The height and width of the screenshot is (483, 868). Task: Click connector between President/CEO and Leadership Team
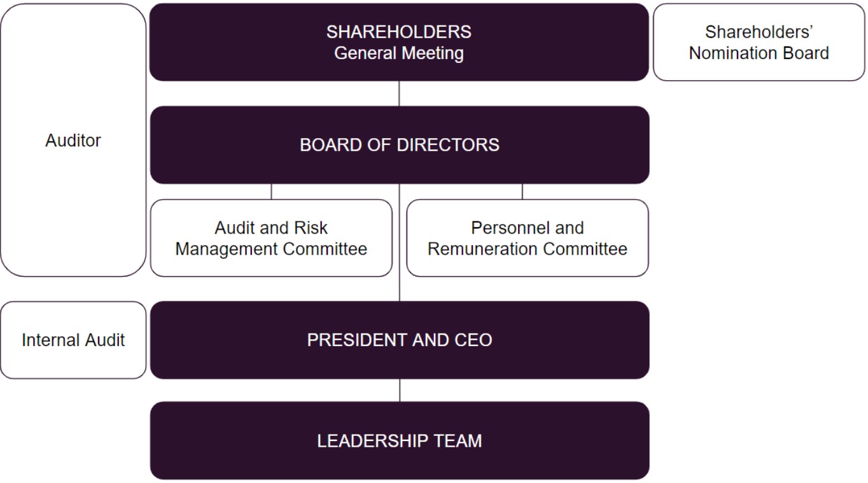pos(399,390)
